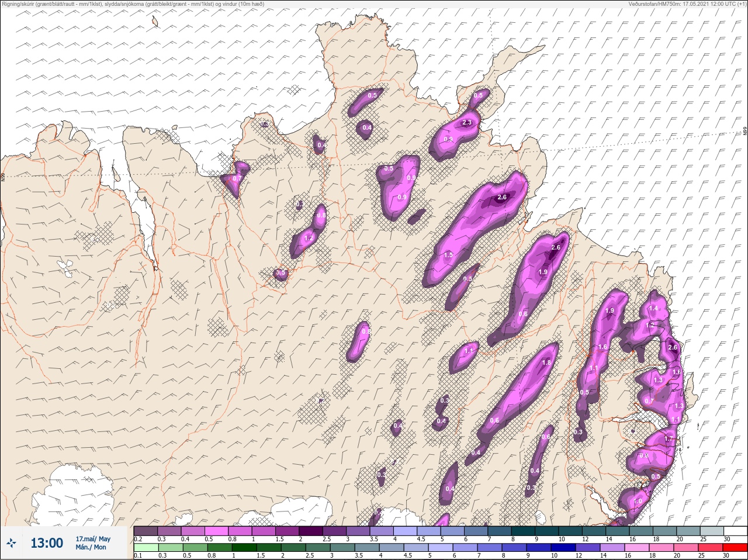Click the 2.3 precipitation value on the map

coord(467,123)
